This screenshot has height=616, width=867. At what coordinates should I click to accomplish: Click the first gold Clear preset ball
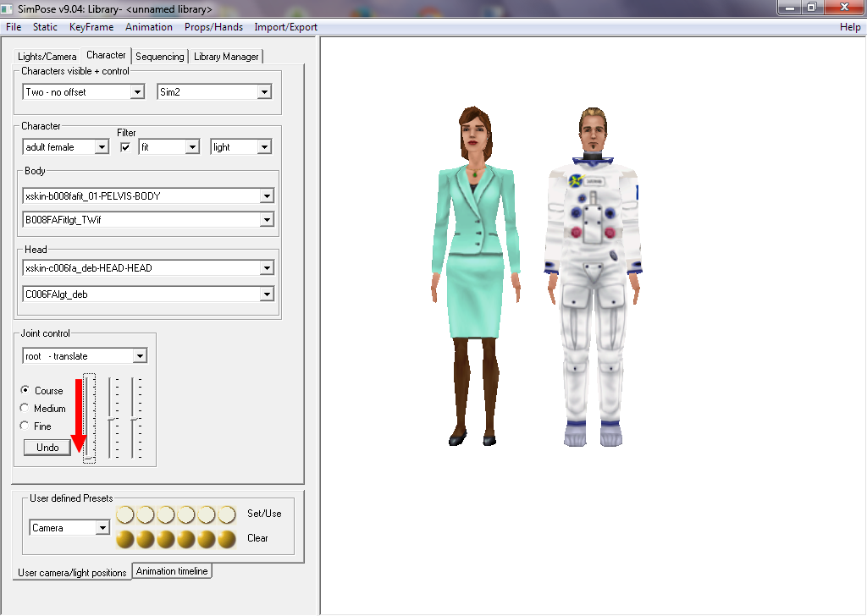(x=125, y=539)
